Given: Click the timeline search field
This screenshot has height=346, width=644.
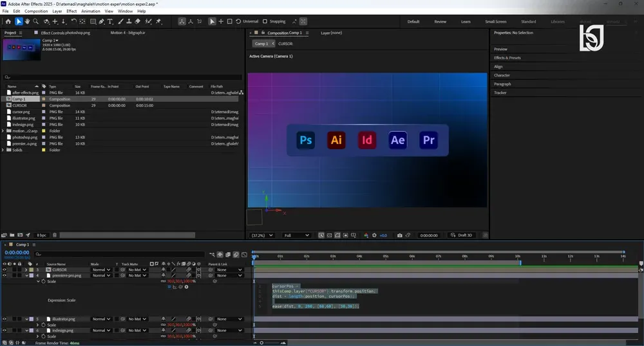Looking at the screenshot, I should tap(120, 255).
